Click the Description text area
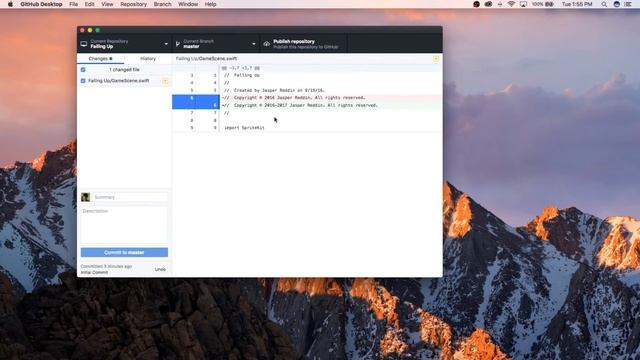The width and height of the screenshot is (640, 360). click(x=124, y=225)
